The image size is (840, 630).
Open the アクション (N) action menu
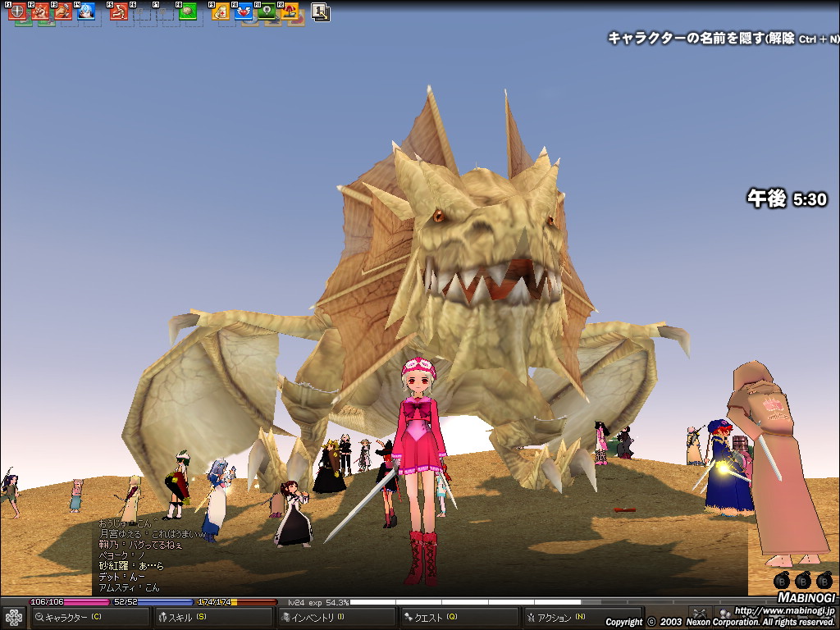[583, 617]
